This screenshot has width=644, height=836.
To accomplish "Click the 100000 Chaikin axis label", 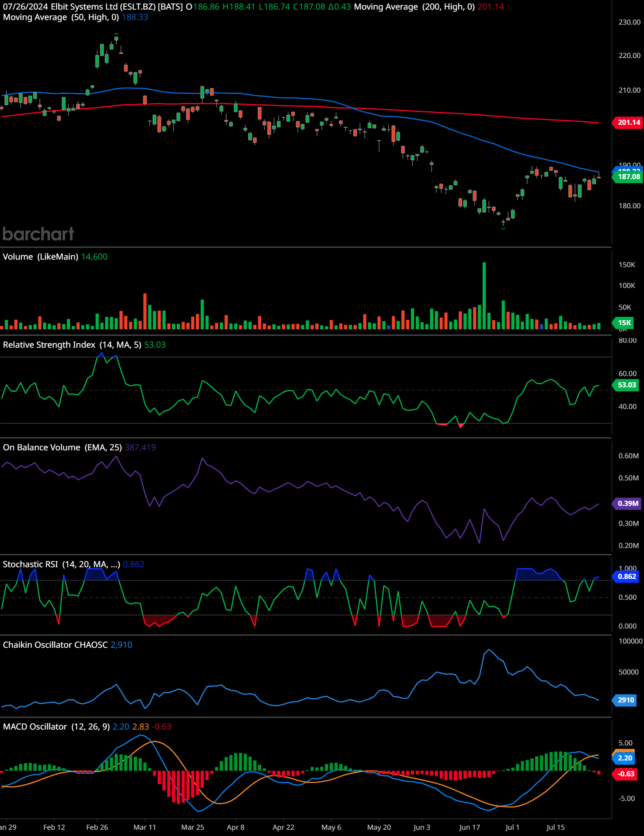I will 630,641.
